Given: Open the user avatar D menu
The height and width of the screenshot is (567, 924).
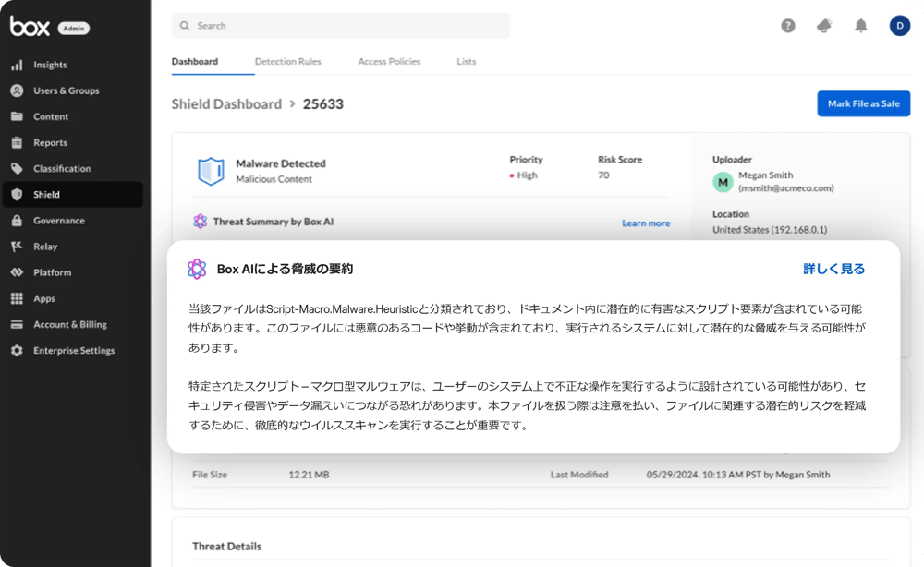Looking at the screenshot, I should click(x=899, y=26).
